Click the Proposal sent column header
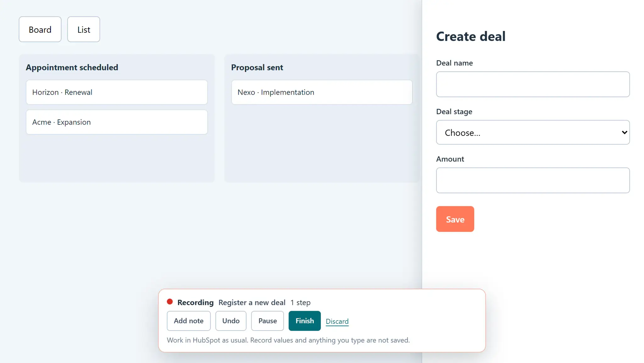This screenshot has height=363, width=644. click(x=257, y=67)
